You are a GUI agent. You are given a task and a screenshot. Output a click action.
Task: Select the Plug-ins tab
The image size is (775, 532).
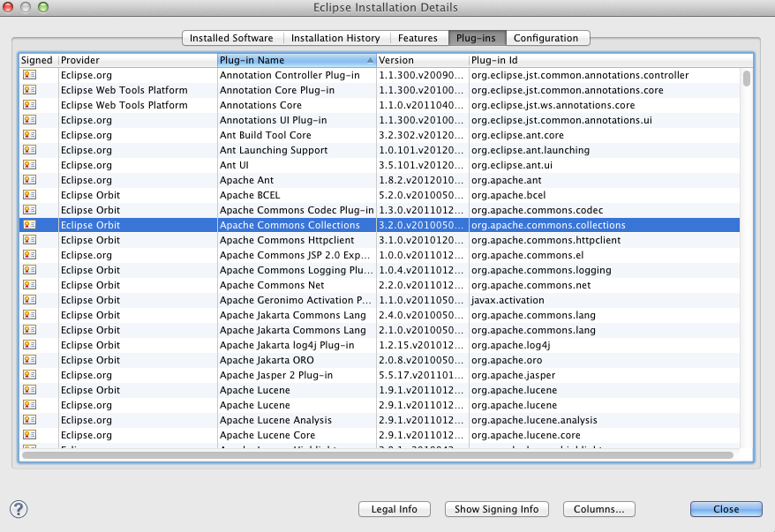pos(476,38)
